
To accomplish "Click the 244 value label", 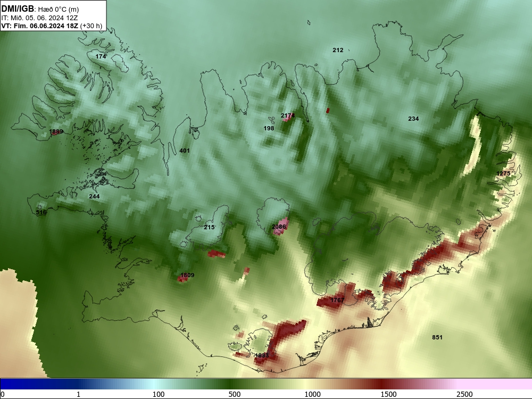I will pyautogui.click(x=94, y=196).
